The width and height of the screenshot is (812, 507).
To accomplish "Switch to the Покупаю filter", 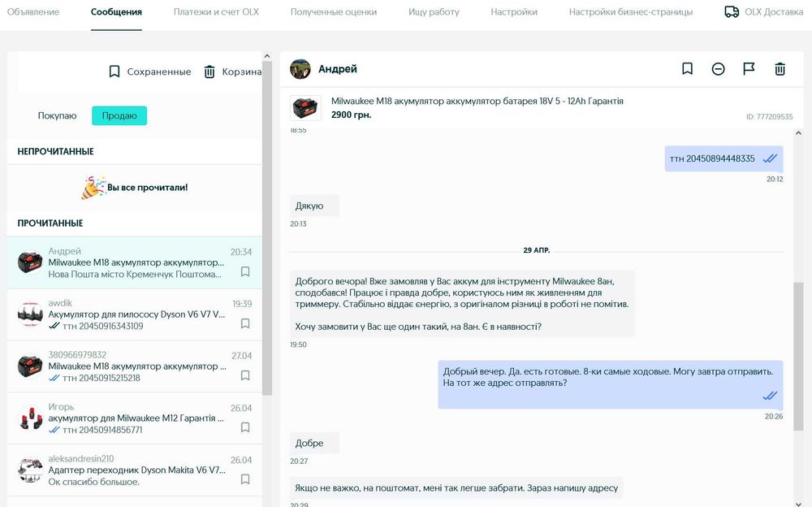I will point(57,115).
